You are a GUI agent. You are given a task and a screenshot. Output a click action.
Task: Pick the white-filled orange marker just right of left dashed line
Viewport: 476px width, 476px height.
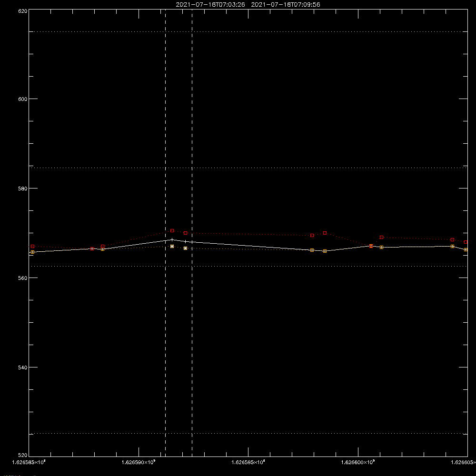click(x=172, y=247)
